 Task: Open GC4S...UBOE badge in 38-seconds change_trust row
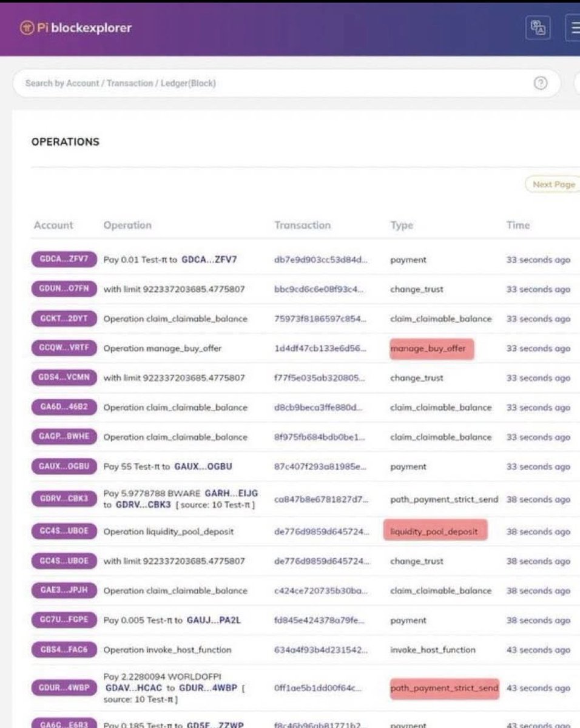(64, 561)
